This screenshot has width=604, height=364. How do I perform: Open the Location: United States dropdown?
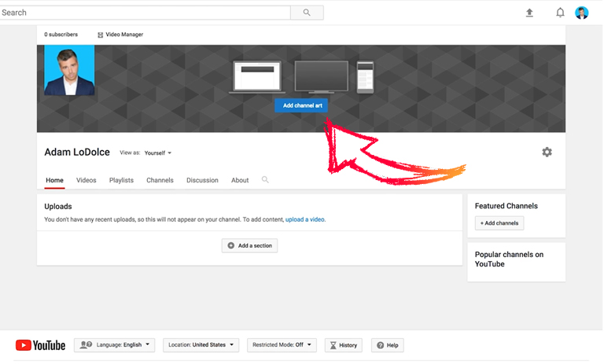tap(201, 345)
